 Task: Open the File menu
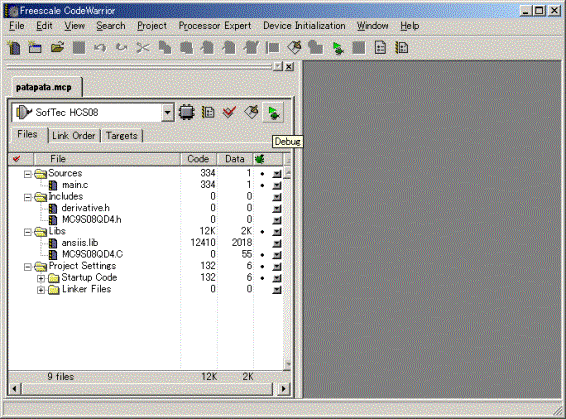coord(17,26)
